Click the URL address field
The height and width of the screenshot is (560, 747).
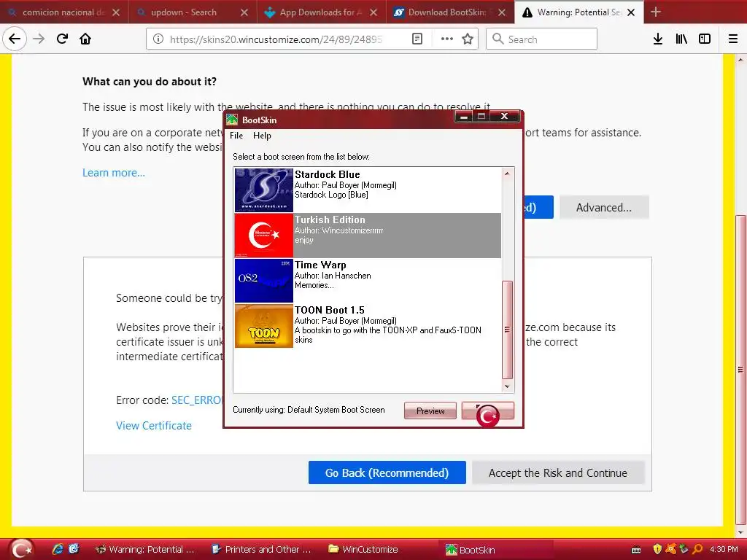click(276, 39)
